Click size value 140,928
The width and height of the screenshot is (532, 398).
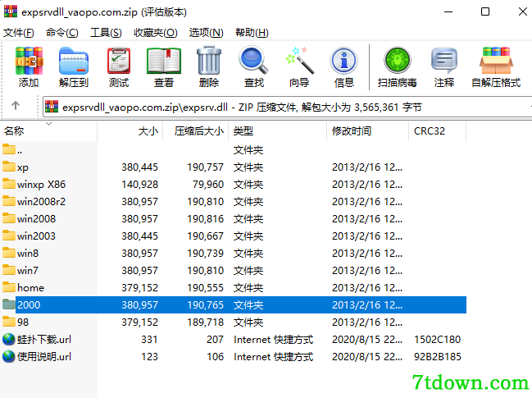[140, 185]
